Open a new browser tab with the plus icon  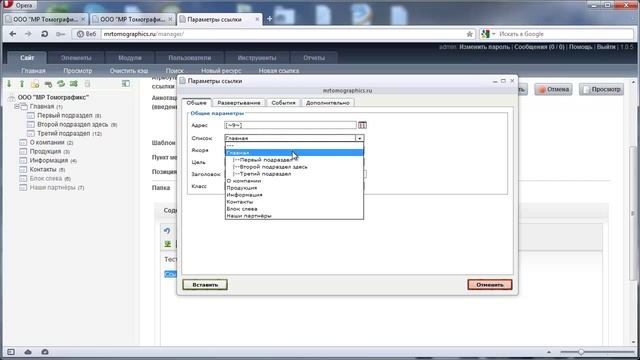[x=269, y=19]
